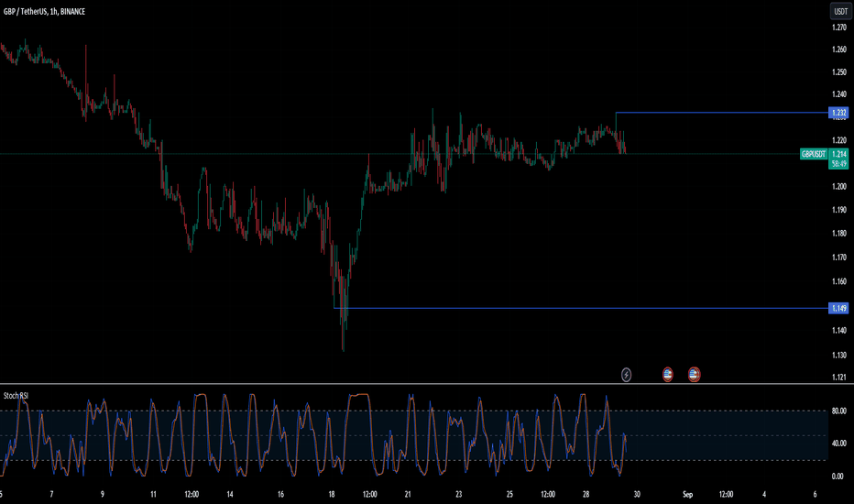854x504 pixels.
Task: Click the 1.121 price axis label
Action: coord(838,377)
